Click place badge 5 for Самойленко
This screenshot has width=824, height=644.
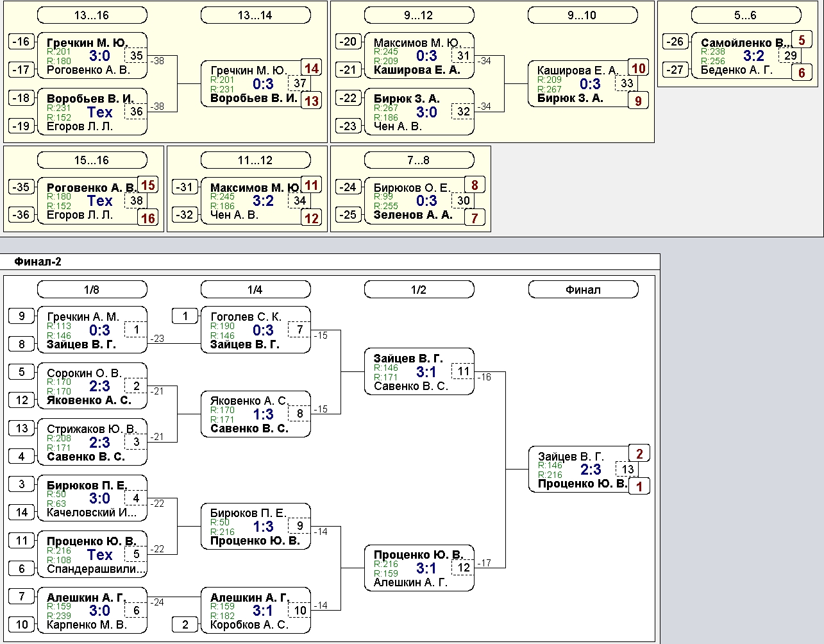[x=802, y=40]
